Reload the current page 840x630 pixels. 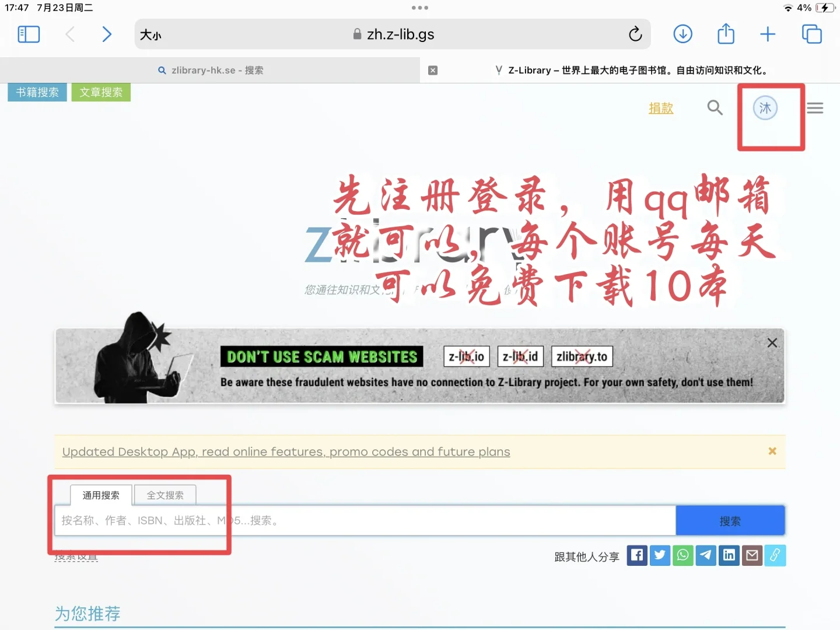[635, 34]
